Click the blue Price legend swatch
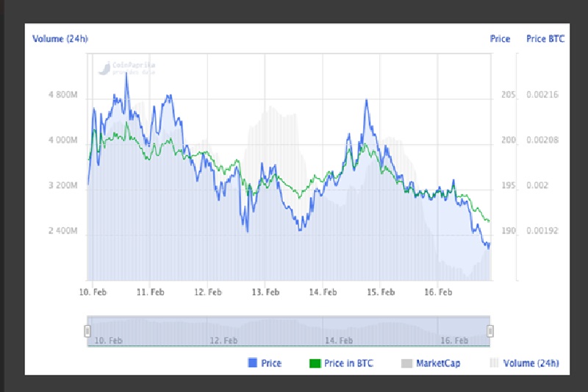Viewport: 588px width, 392px height. (x=253, y=363)
